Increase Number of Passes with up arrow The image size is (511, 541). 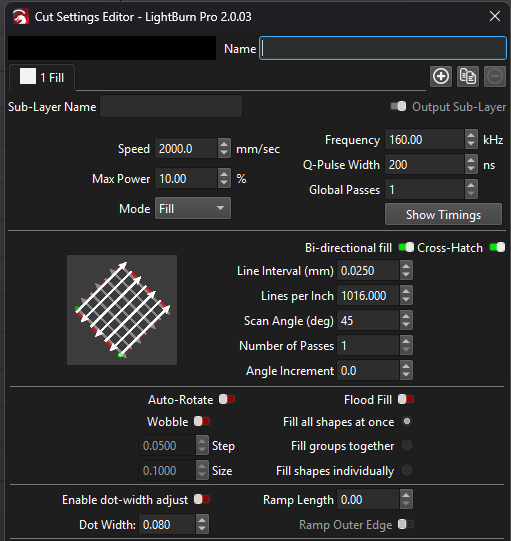coord(406,341)
